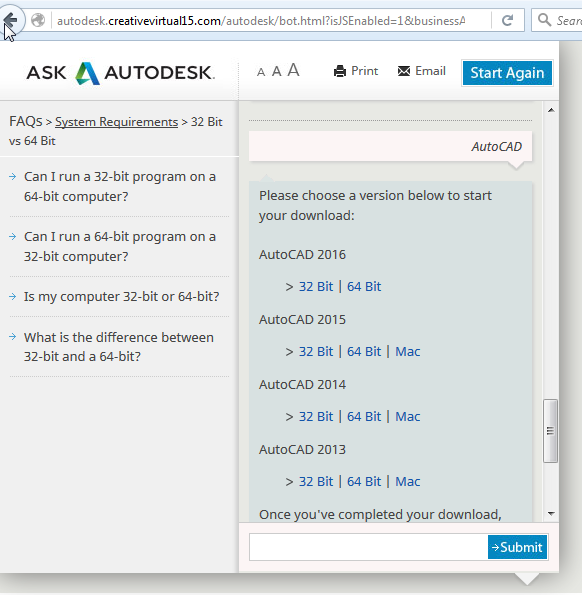Set the medium font size A
This screenshot has height=595, width=582.
click(277, 71)
